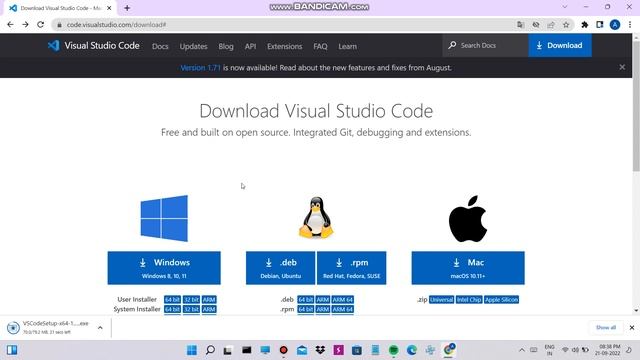Open the Extensions menu item

284,46
